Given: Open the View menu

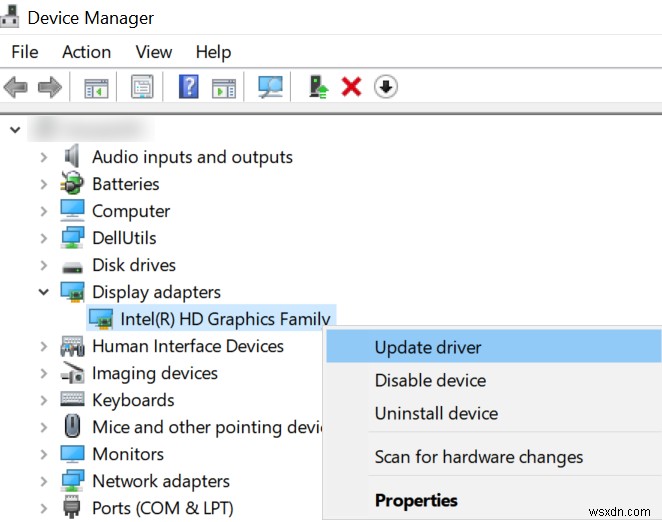Looking at the screenshot, I should (154, 52).
